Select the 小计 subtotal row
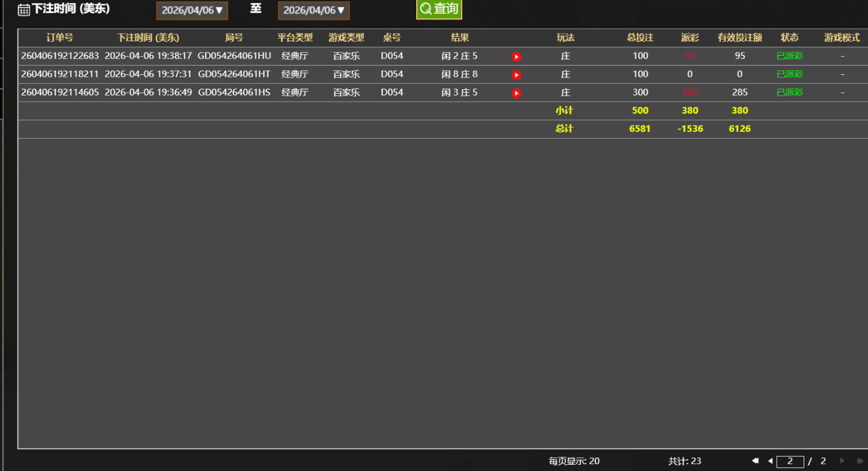868x471 pixels. (566, 111)
